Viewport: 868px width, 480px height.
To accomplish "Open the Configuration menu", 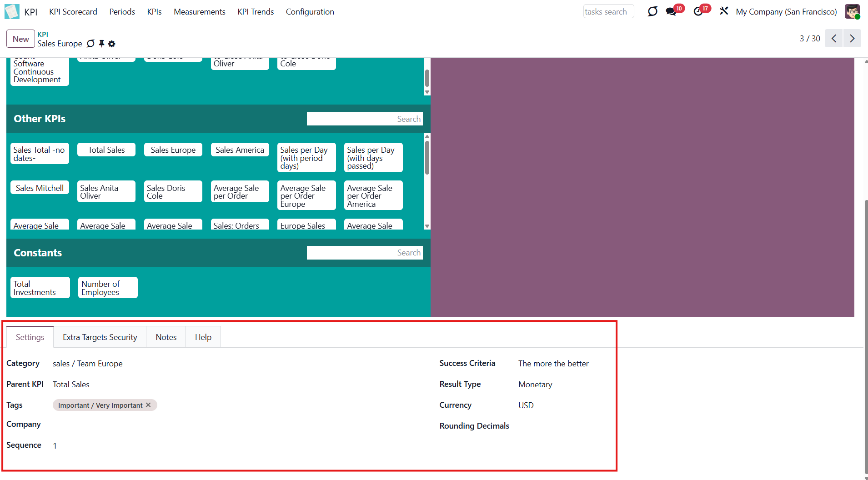I will 310,12.
